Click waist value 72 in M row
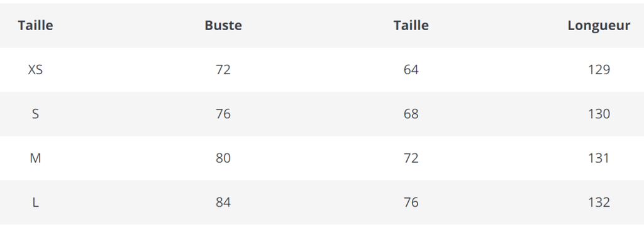 pyautogui.click(x=411, y=158)
